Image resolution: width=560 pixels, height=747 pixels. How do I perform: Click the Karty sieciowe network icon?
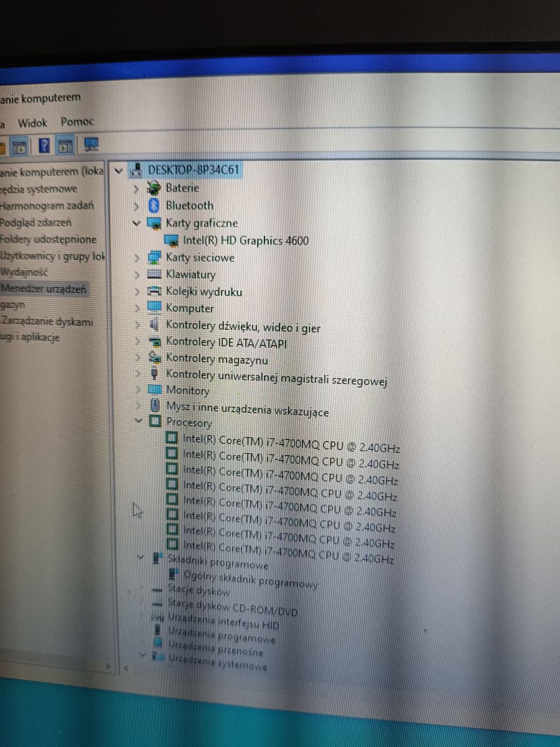(x=154, y=257)
